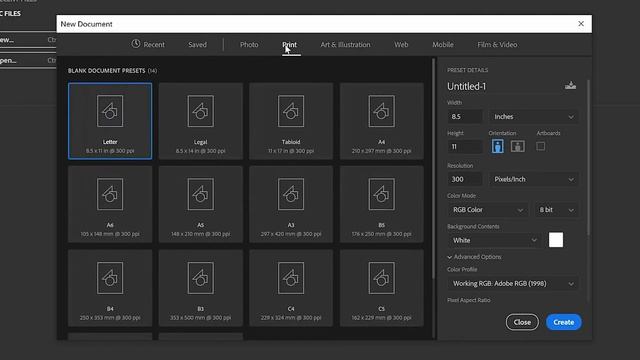
Task: Click the Open button in background window
Action: 28,60
